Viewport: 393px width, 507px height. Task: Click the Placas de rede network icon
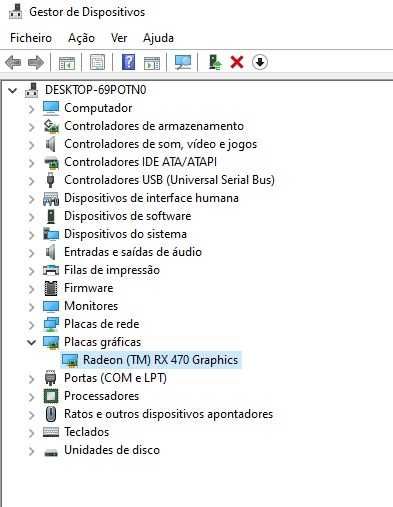(x=51, y=324)
